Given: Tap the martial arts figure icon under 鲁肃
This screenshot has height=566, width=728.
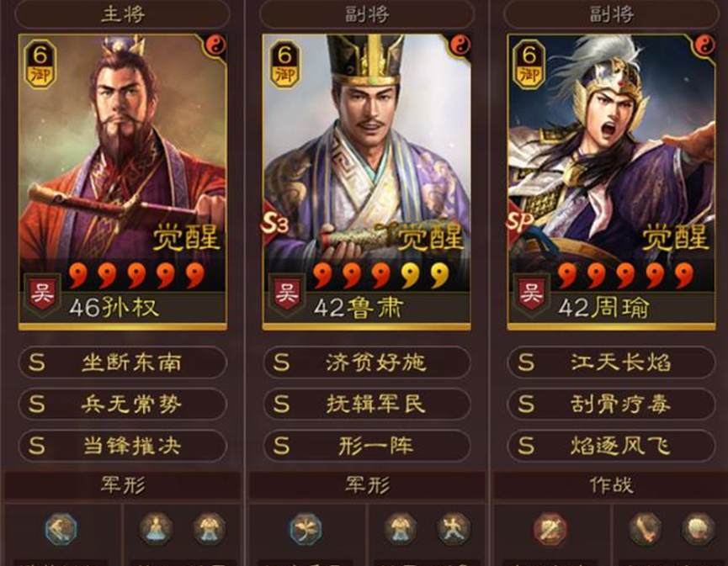Looking at the screenshot, I should [x=453, y=529].
